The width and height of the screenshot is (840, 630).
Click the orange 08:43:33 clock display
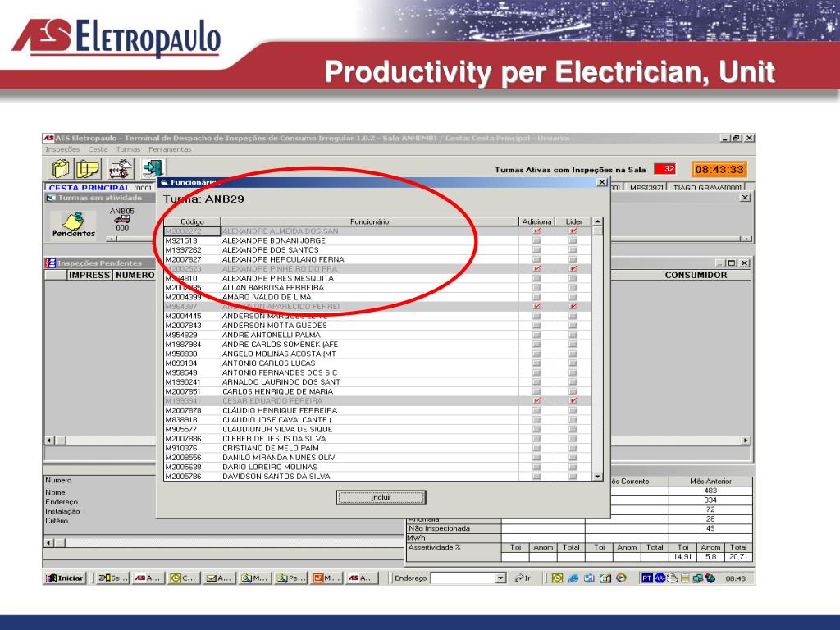pyautogui.click(x=719, y=169)
